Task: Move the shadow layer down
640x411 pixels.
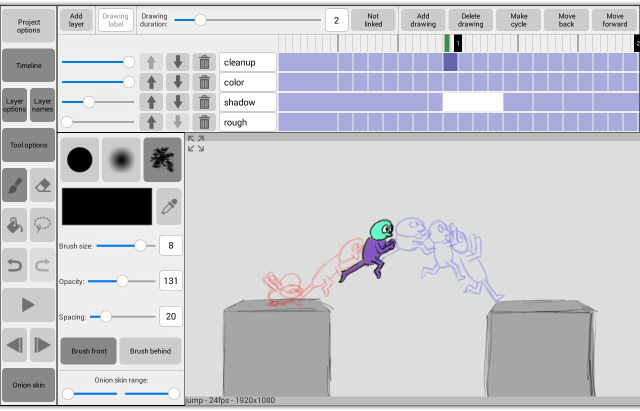Action: [178, 102]
